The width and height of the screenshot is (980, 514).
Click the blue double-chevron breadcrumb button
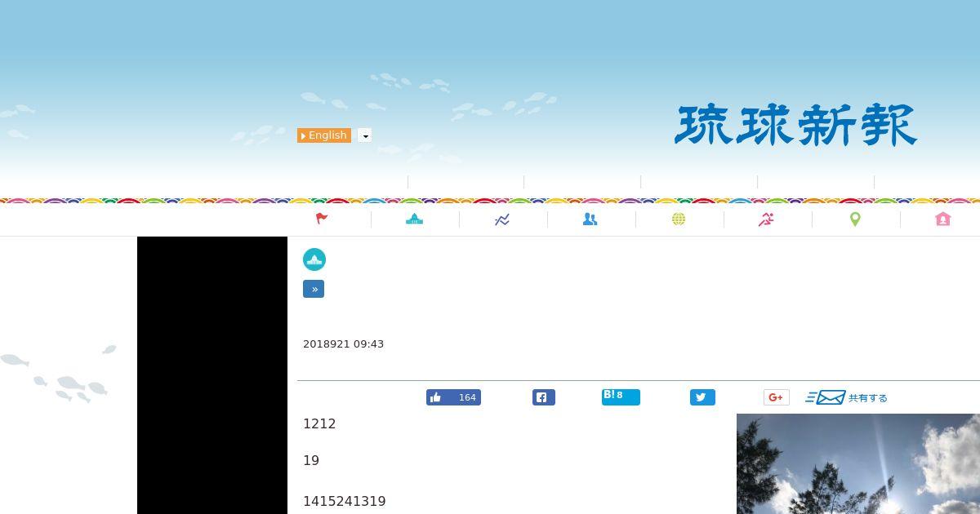[x=314, y=289]
